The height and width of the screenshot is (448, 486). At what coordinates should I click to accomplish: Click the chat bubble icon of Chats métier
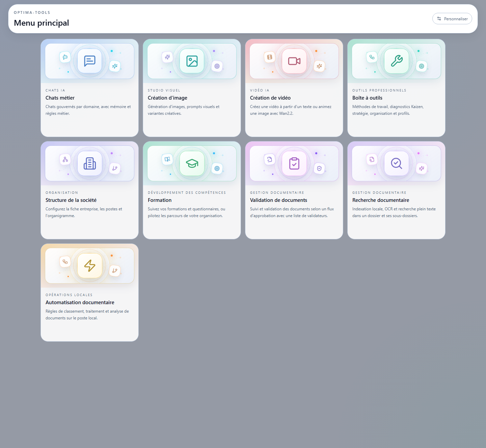[x=89, y=61]
